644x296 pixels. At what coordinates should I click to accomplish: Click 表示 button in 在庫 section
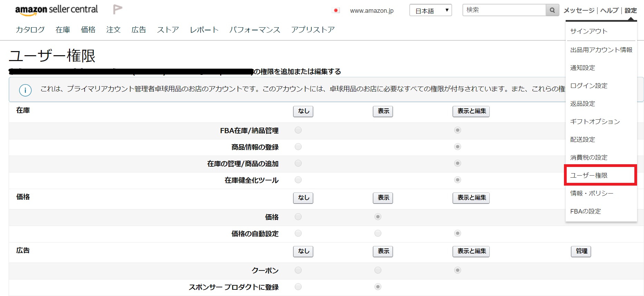[x=383, y=111]
